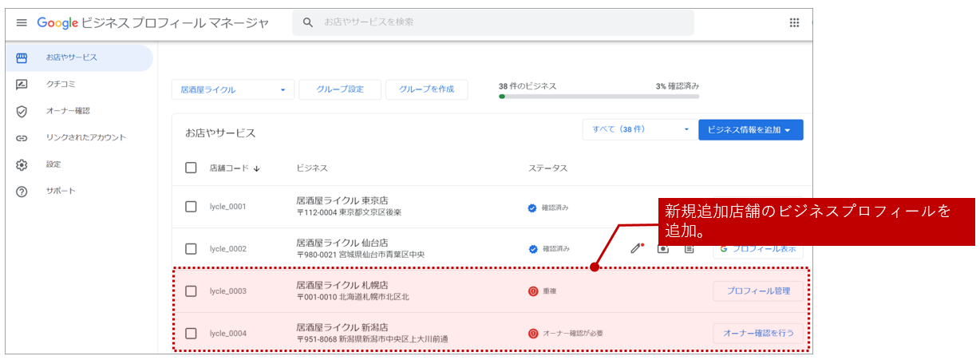Click the pencil edit icon for 仙台店
Image resolution: width=980 pixels, height=360 pixels.
[636, 248]
